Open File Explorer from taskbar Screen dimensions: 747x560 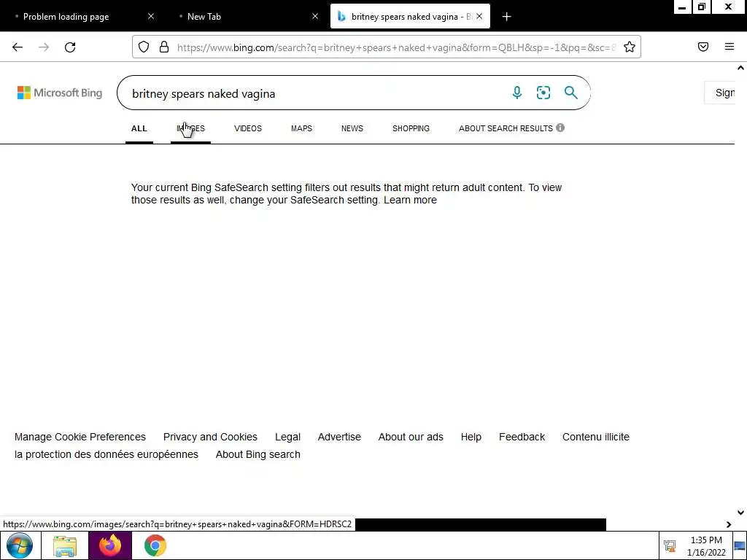click(65, 545)
